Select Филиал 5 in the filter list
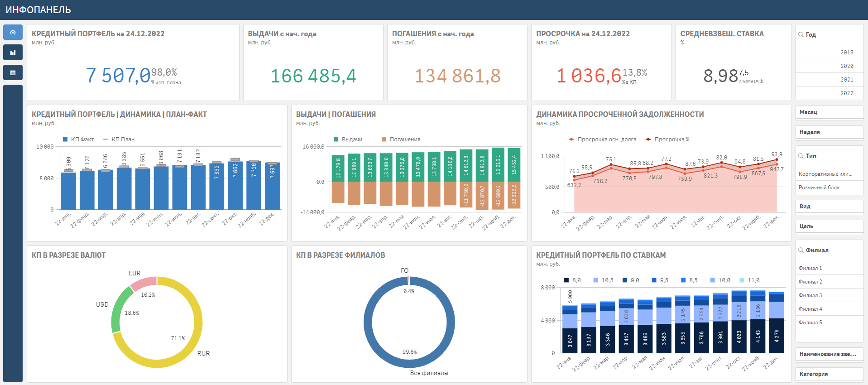 tap(830, 322)
